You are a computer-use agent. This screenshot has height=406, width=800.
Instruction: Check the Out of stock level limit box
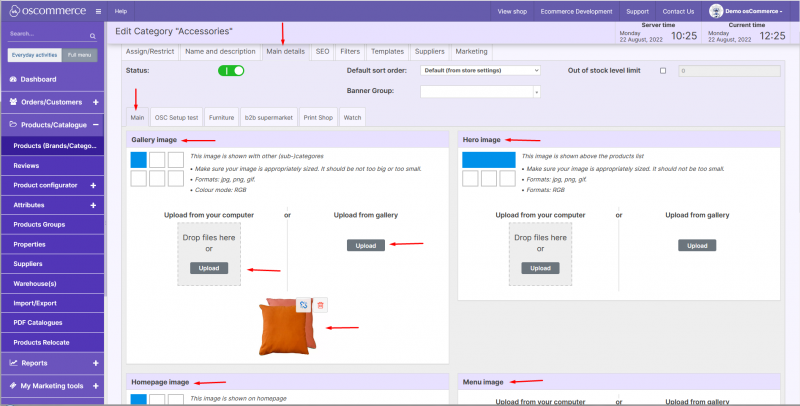coord(663,71)
